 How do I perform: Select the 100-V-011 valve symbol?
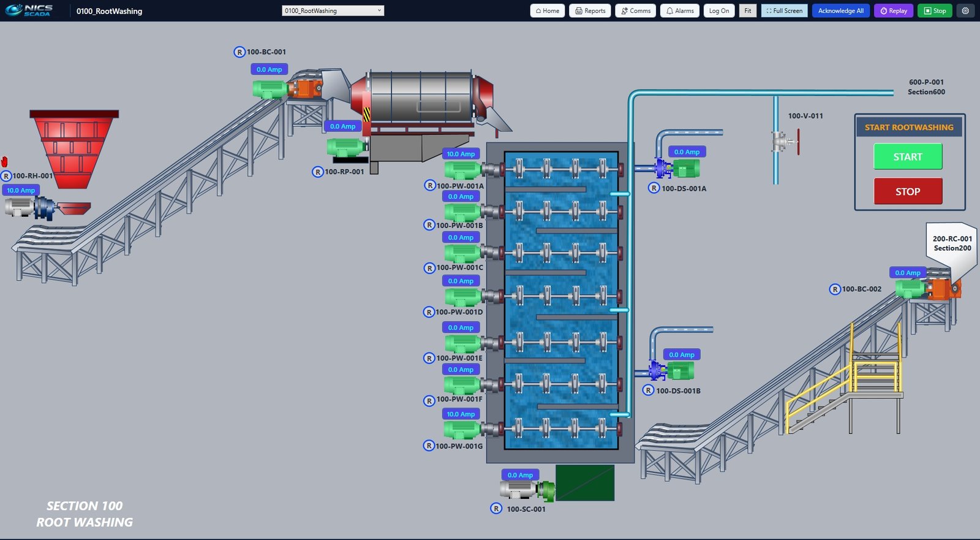point(785,142)
